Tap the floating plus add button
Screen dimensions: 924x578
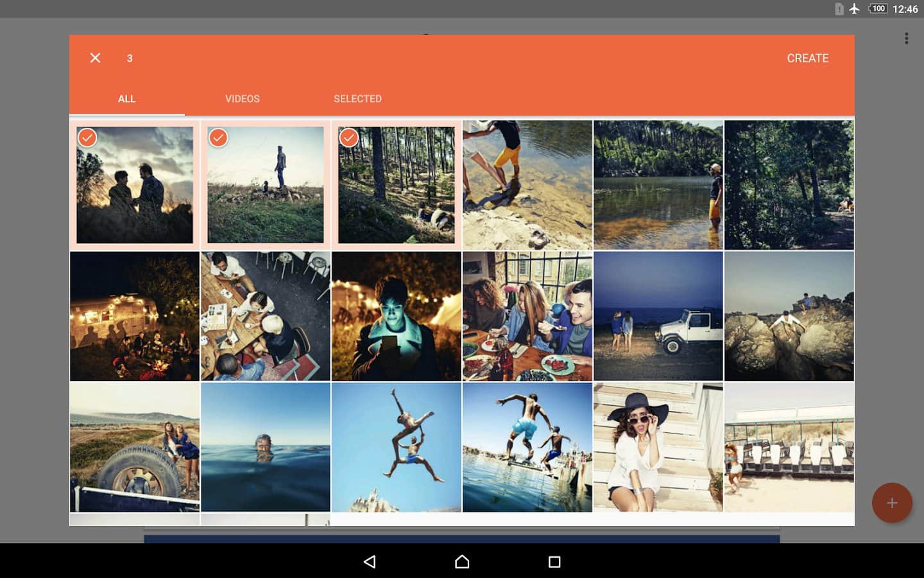[891, 503]
